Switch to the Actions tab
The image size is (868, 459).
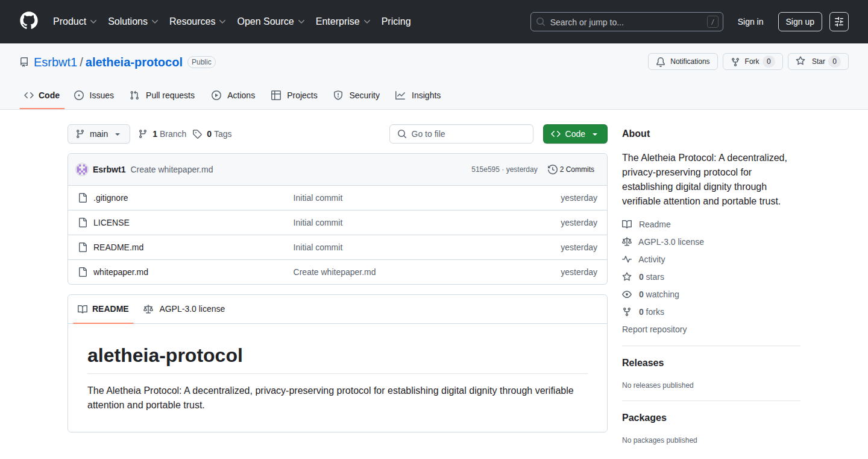(233, 95)
